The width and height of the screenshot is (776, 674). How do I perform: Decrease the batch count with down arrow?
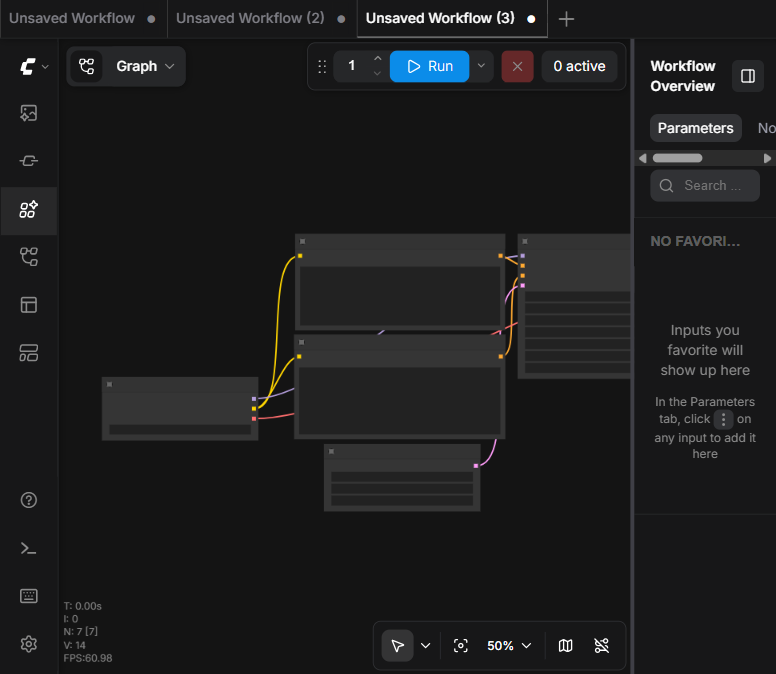[x=378, y=73]
